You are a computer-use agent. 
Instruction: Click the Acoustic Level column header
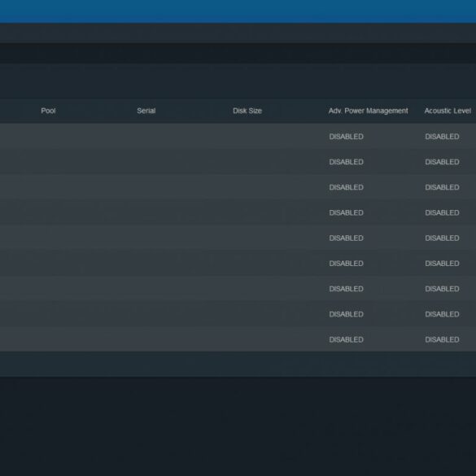pos(448,111)
